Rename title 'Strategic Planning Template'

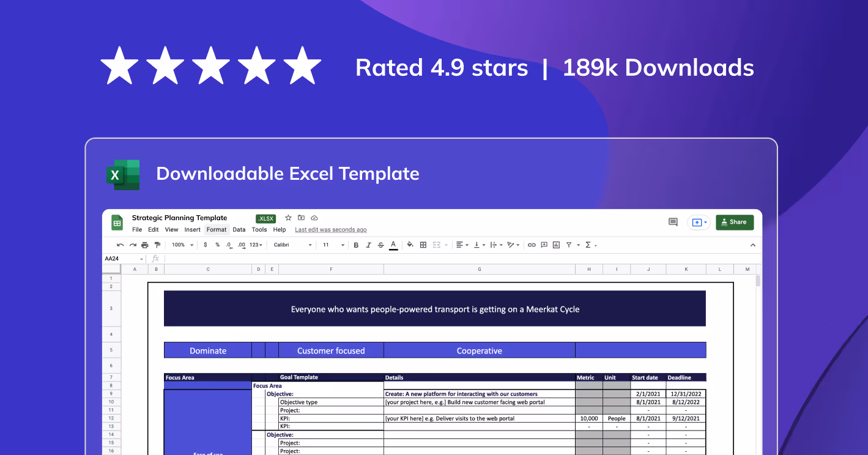[179, 218]
